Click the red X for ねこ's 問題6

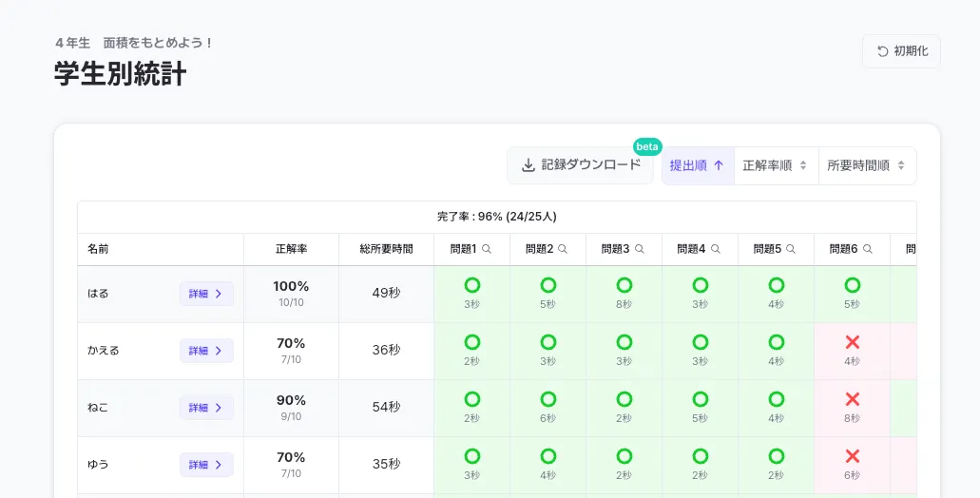point(852,399)
